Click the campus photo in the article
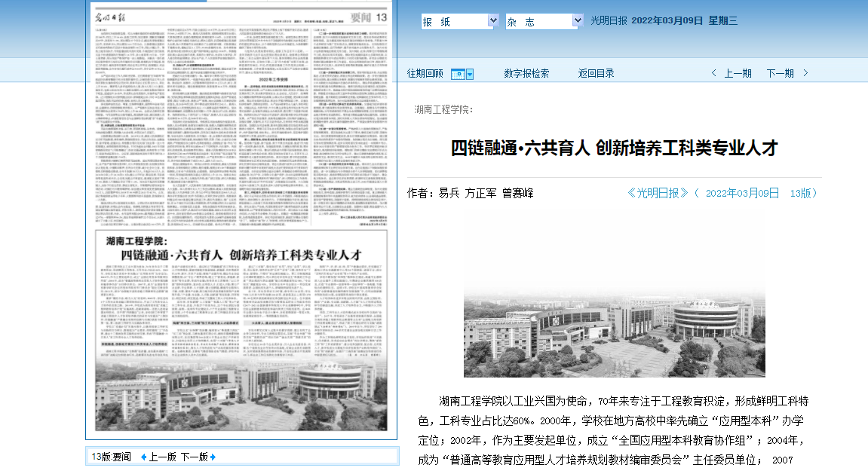The width and height of the screenshot is (868, 471). pyautogui.click(x=614, y=335)
